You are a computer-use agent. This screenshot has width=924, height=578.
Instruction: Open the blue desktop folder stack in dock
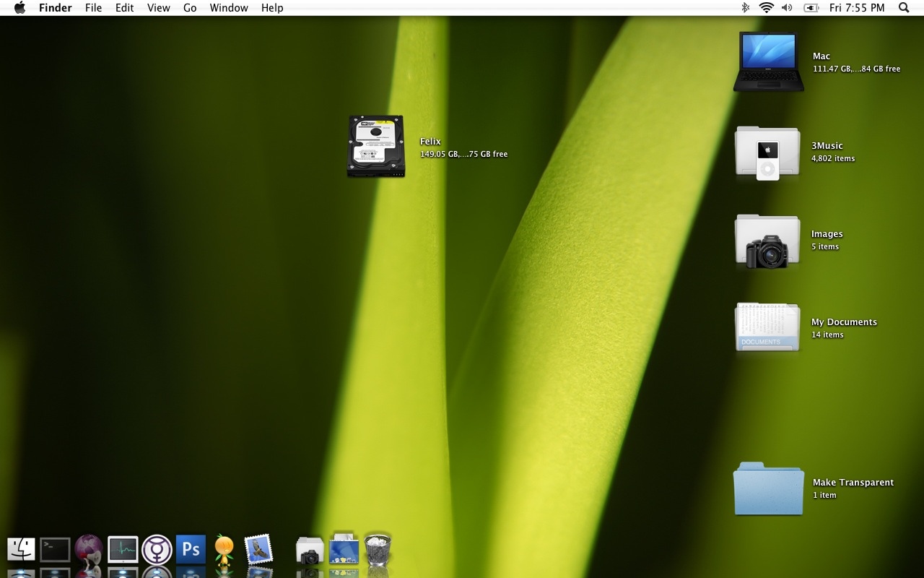point(344,549)
